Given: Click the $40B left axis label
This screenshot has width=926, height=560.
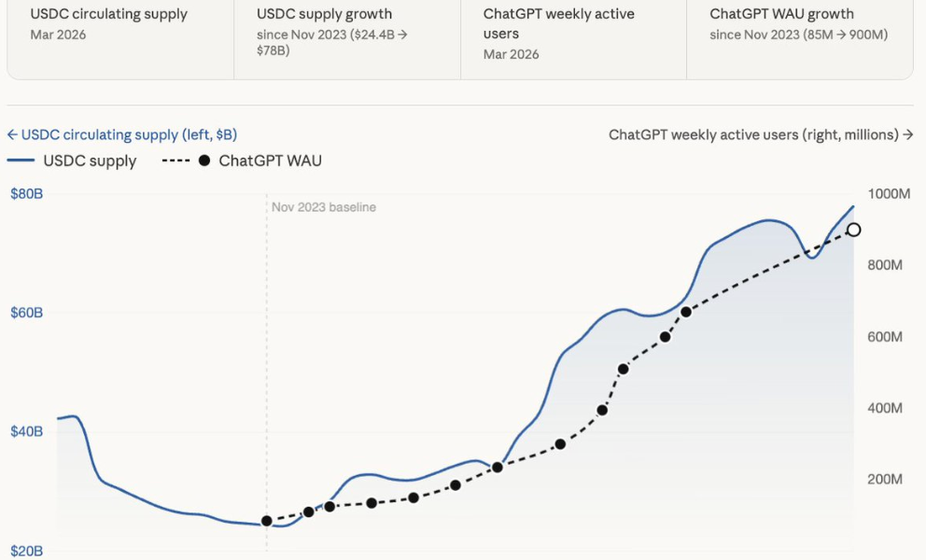Looking at the screenshot, I should (26, 432).
